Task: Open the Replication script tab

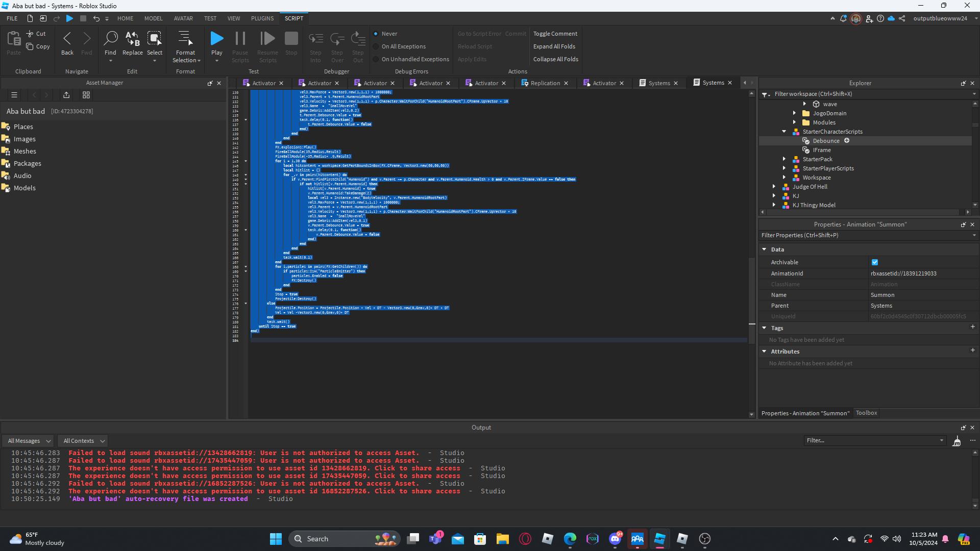Action: tap(545, 83)
